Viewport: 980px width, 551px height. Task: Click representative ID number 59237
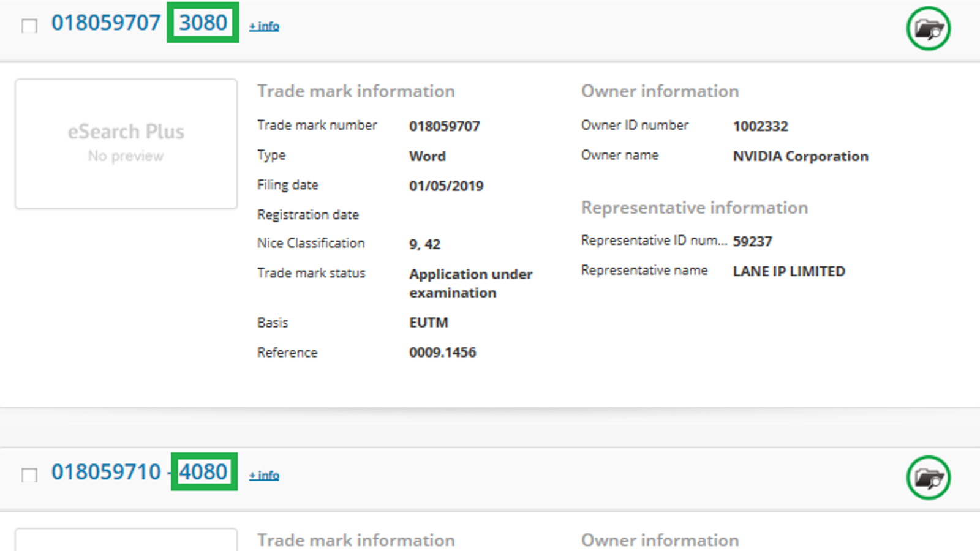(752, 241)
